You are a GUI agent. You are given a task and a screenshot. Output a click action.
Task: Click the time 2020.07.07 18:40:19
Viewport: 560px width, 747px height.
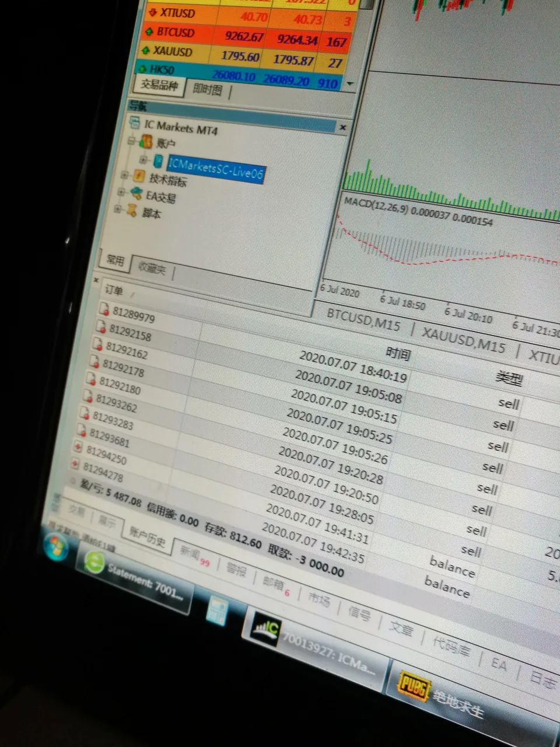353,366
